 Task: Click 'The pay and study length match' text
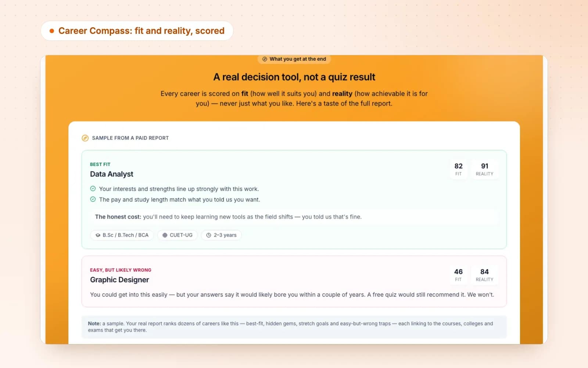(x=179, y=199)
